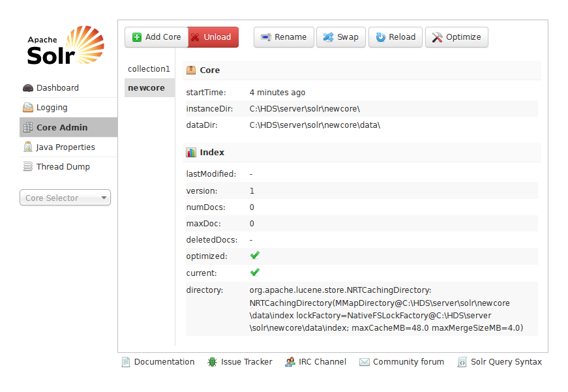The height and width of the screenshot is (392, 568).
Task: Open the IRC Channel link
Action: 316,362
